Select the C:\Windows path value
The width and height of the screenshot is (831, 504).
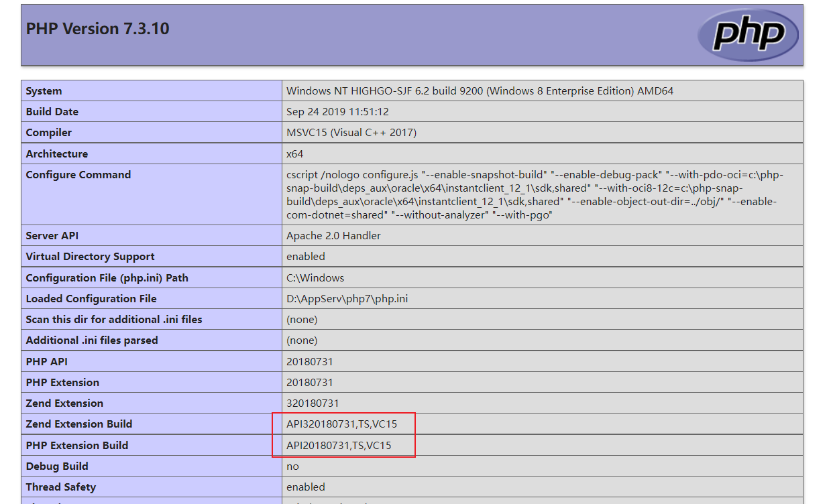coord(315,277)
